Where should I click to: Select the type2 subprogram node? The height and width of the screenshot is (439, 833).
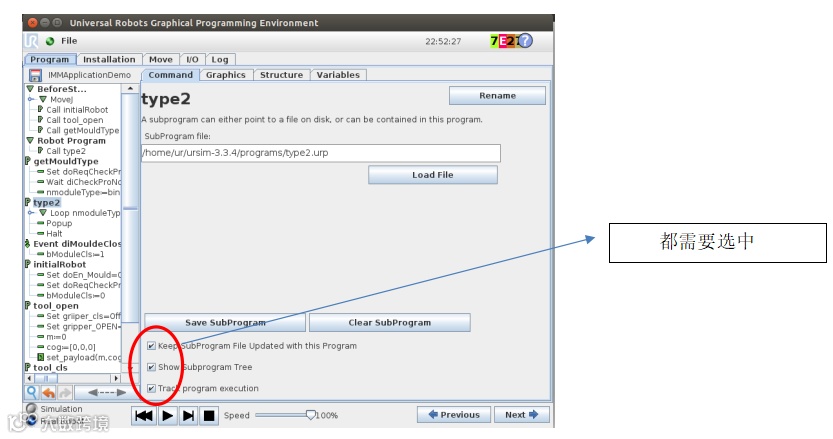pos(47,202)
